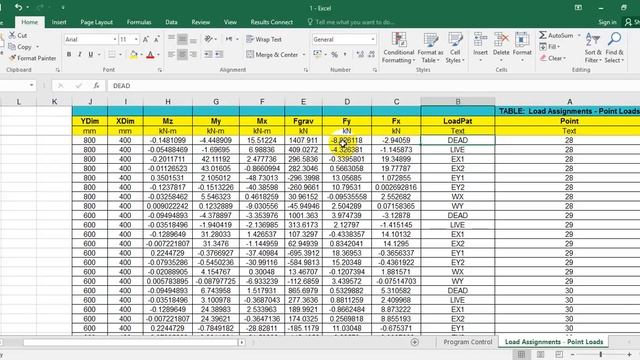Screen dimensions: 640x360
Task: Toggle Italic formatting
Action: [80, 54]
